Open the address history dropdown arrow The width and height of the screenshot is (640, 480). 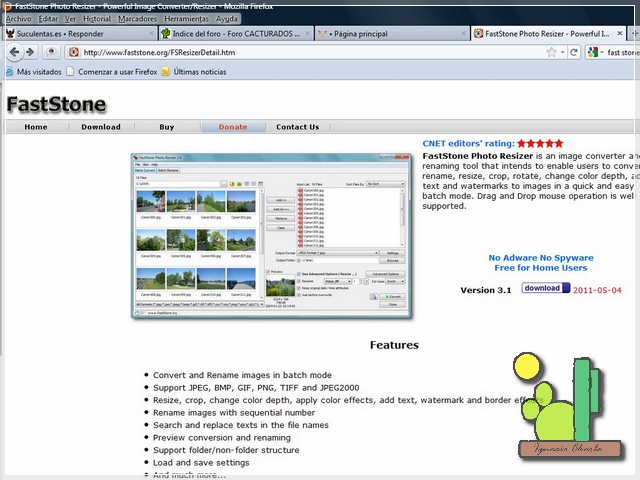(562, 52)
